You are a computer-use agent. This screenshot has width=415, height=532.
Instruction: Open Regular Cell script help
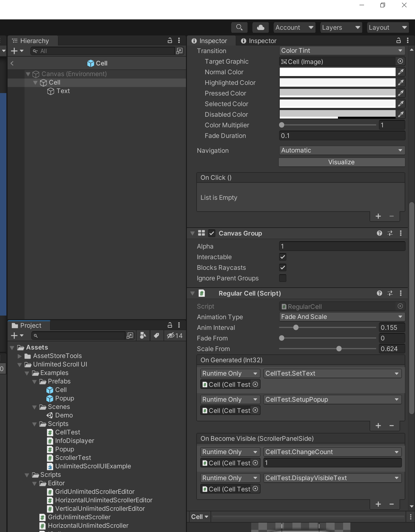point(380,293)
